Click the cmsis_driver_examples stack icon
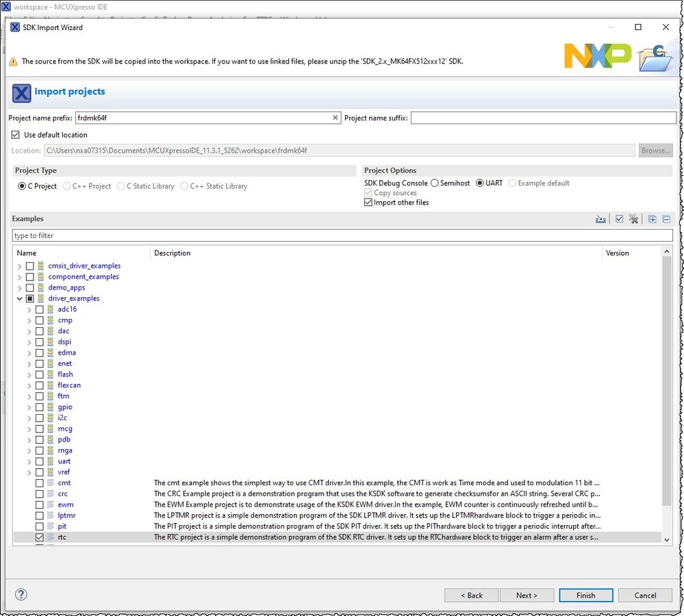The image size is (684, 616). point(40,266)
